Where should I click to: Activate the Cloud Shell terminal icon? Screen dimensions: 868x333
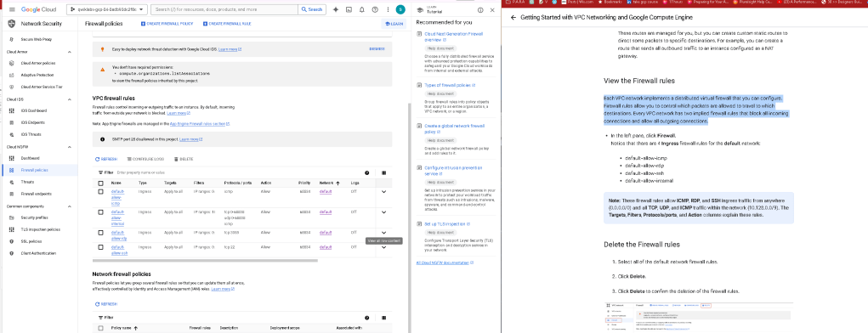[349, 9]
